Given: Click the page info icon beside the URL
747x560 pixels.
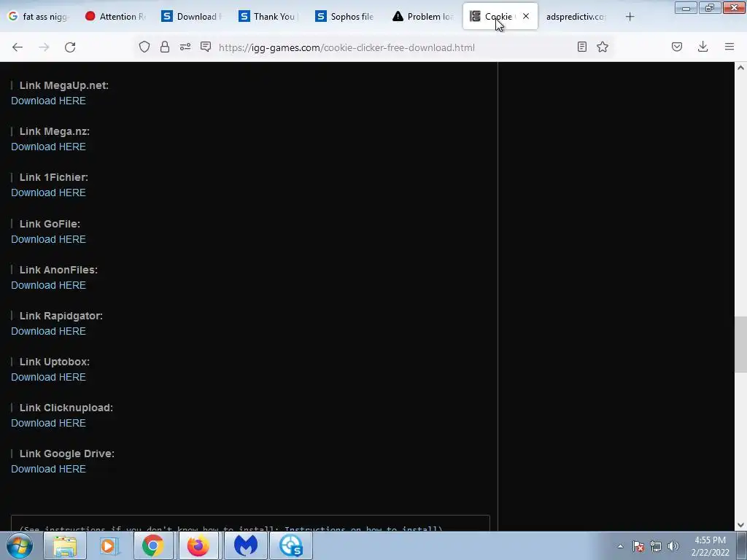Looking at the screenshot, I should [206, 47].
